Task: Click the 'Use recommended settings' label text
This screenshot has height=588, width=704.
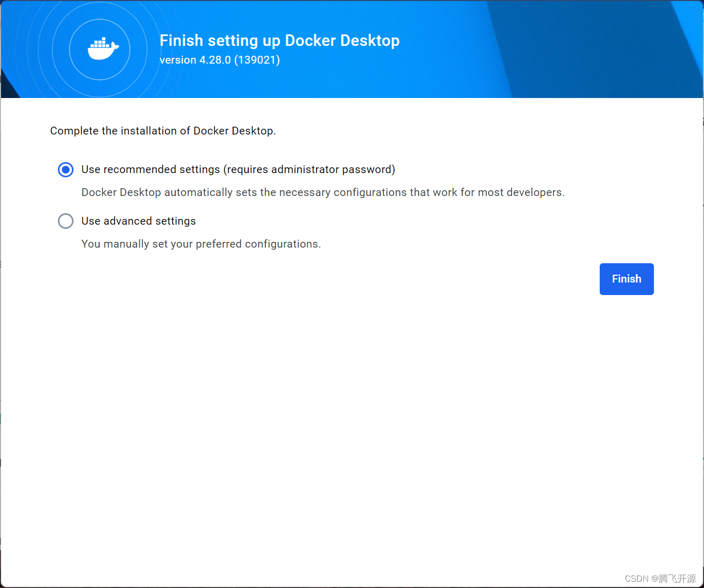Action: click(238, 169)
